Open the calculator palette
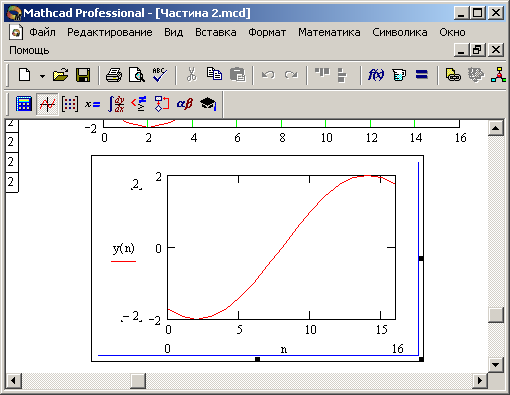Viewport: 510px width, 395px height. [24, 104]
